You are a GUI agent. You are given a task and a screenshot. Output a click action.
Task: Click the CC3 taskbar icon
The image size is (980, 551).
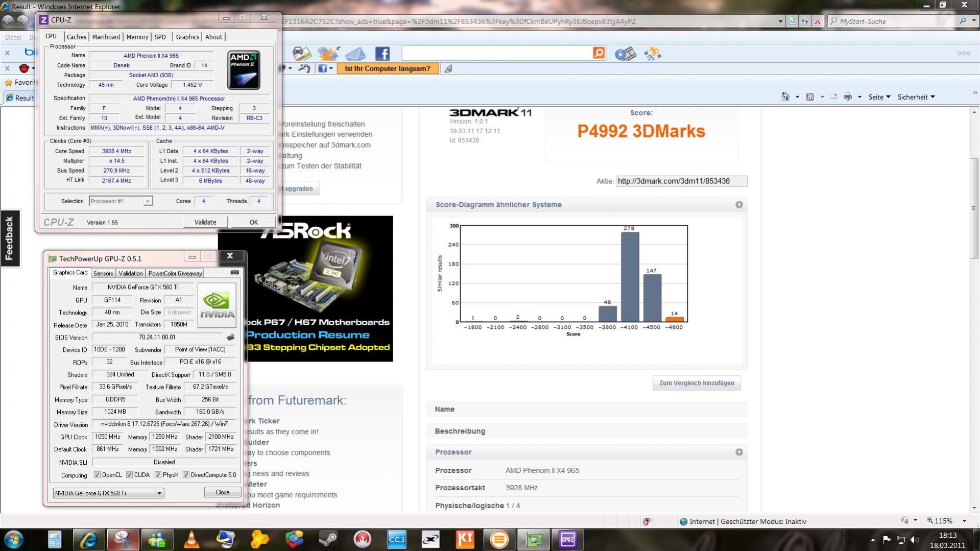[396, 539]
